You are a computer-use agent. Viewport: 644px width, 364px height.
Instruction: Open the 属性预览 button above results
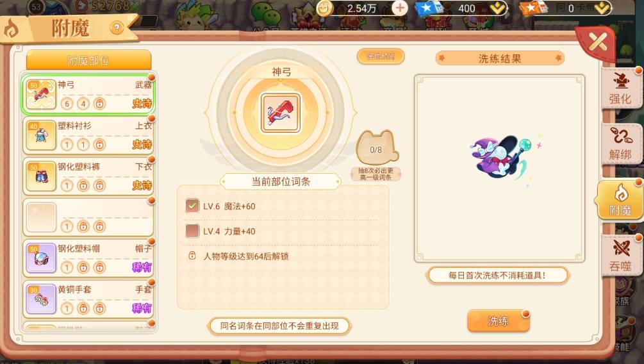[381, 56]
